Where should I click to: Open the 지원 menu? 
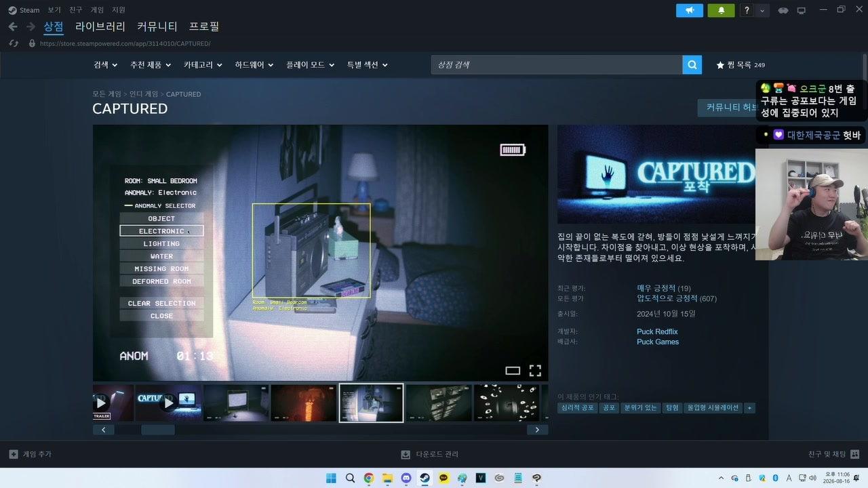[x=119, y=10]
